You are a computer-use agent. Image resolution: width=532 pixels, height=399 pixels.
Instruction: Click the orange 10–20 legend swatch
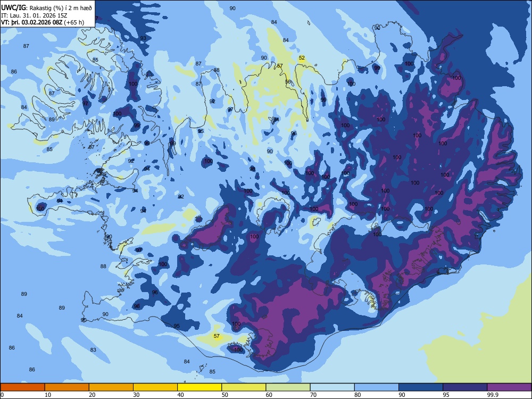pos(67,387)
